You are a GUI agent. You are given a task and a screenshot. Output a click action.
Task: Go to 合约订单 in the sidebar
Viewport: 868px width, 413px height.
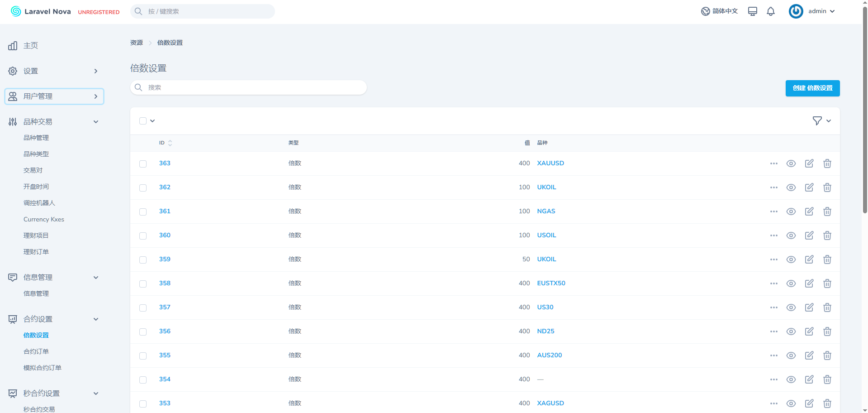(36, 351)
